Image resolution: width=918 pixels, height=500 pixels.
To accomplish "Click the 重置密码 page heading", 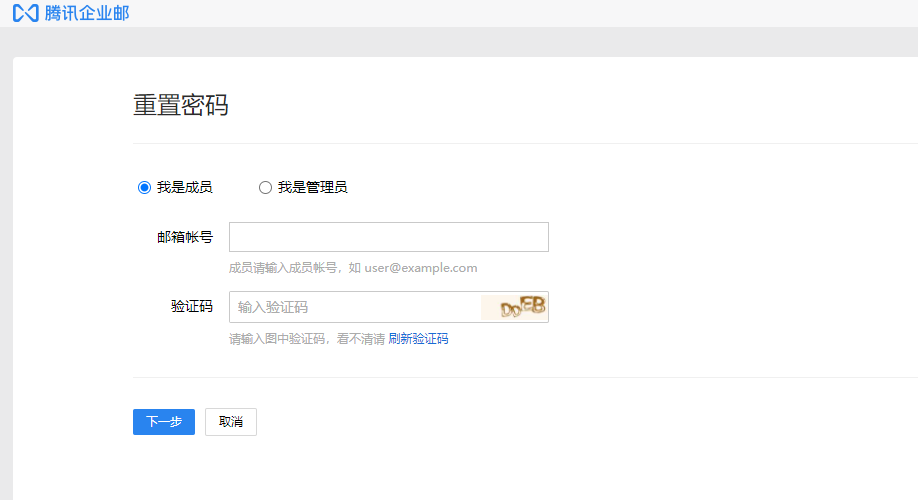I will point(180,105).
